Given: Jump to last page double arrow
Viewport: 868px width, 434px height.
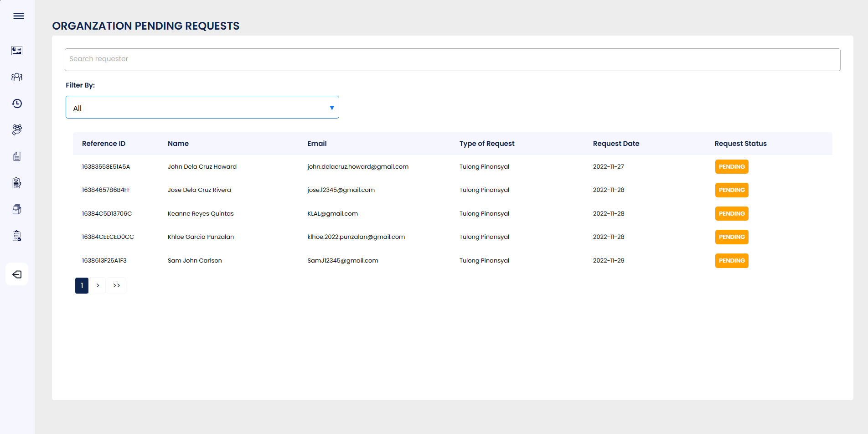Looking at the screenshot, I should (x=116, y=286).
